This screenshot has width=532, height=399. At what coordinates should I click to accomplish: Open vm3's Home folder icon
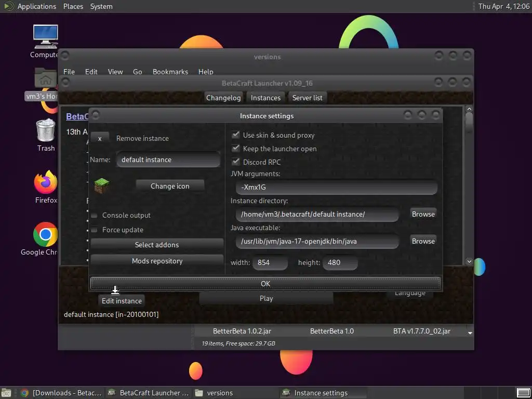[x=46, y=78]
